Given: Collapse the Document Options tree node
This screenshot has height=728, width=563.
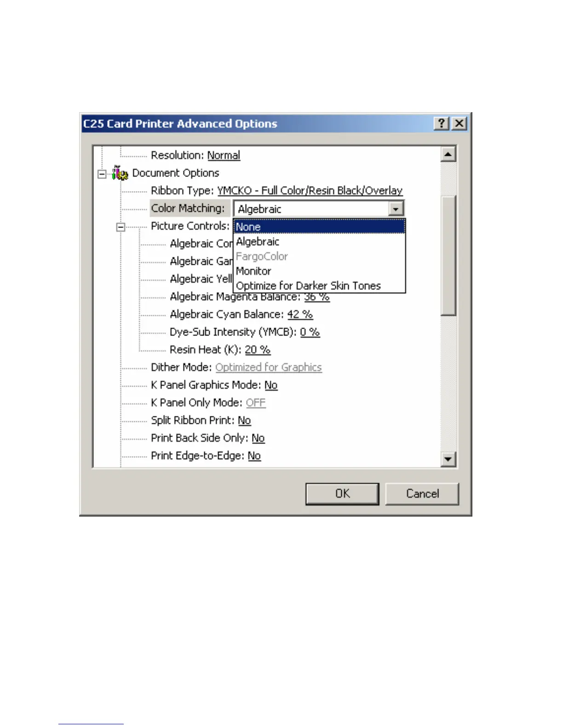Looking at the screenshot, I should pyautogui.click(x=102, y=174).
